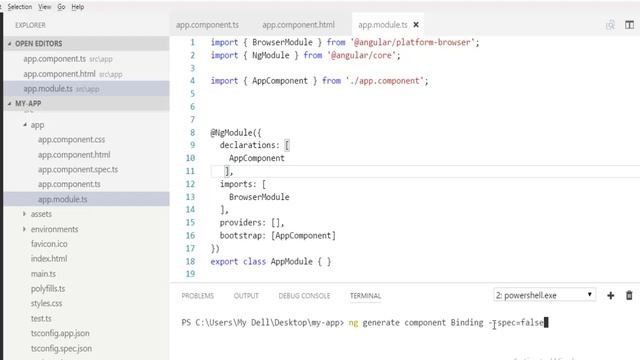Click 'providers: [],' on line 15

(252, 223)
